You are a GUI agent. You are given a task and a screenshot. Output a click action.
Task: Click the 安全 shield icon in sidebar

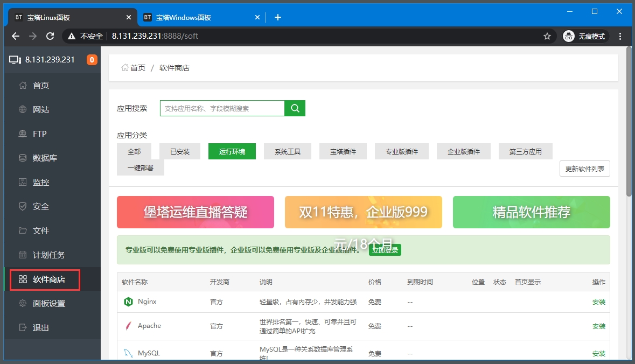(23, 206)
